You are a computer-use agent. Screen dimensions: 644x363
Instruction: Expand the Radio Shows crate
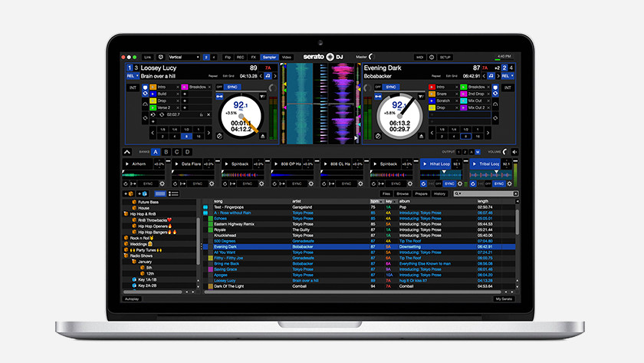pyautogui.click(x=126, y=256)
